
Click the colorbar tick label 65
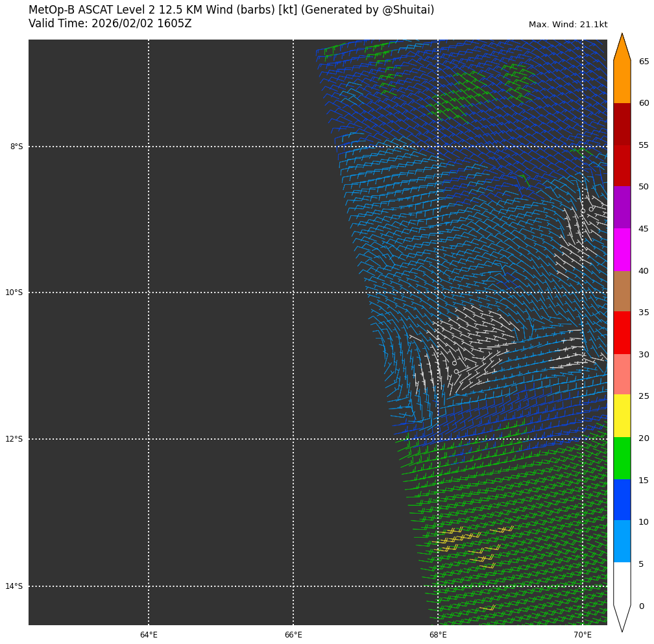pyautogui.click(x=644, y=62)
